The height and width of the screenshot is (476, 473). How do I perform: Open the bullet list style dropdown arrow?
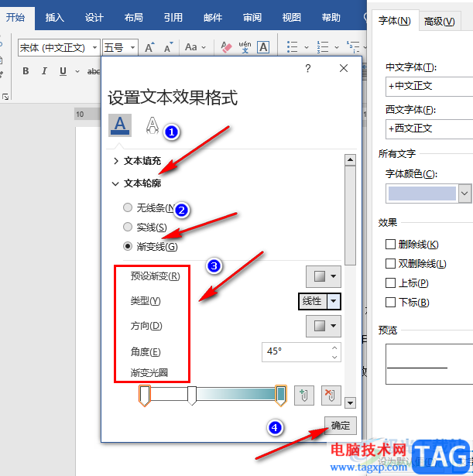click(x=307, y=47)
